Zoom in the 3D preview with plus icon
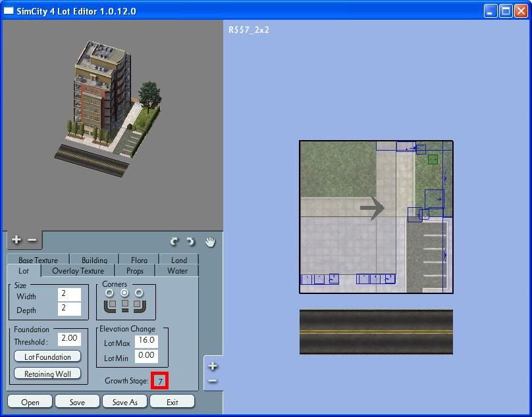Screen dimensions: 532x417 pos(16,239)
